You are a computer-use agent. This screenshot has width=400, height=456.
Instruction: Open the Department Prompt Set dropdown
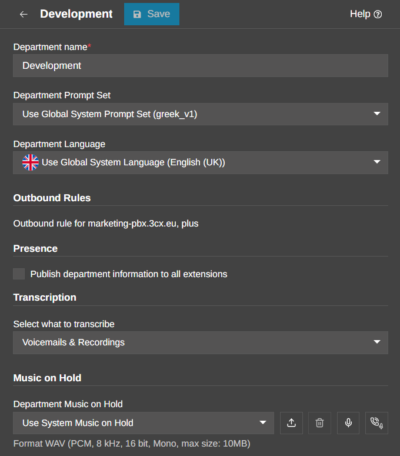point(200,114)
